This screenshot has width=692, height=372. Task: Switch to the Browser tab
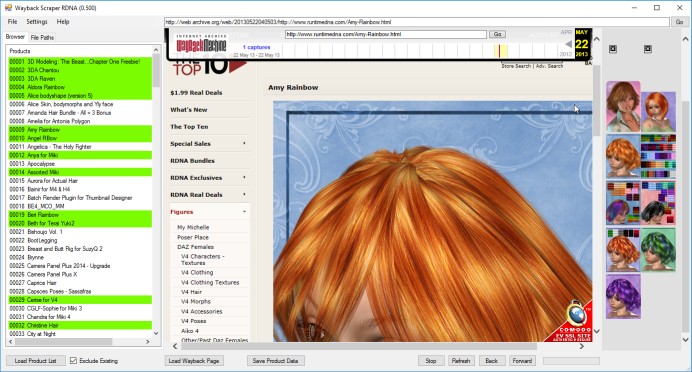(15, 37)
